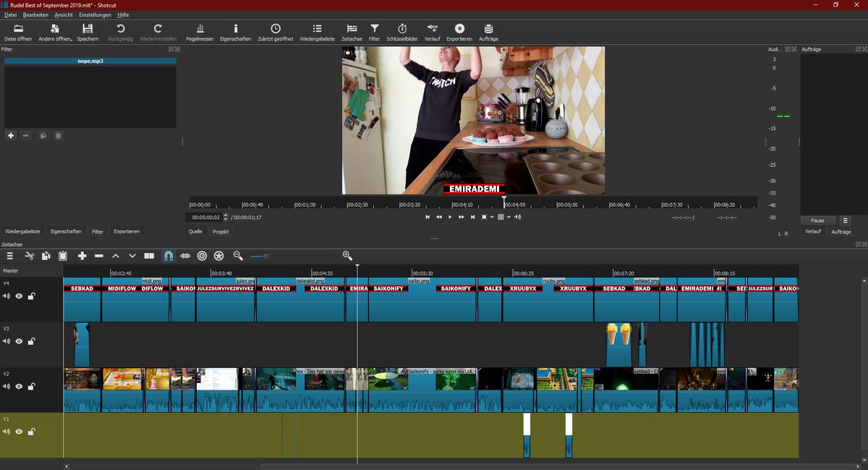Screen dimensions: 868x470
Task: Overwrite clip with down-chevron icon
Action: coord(132,256)
